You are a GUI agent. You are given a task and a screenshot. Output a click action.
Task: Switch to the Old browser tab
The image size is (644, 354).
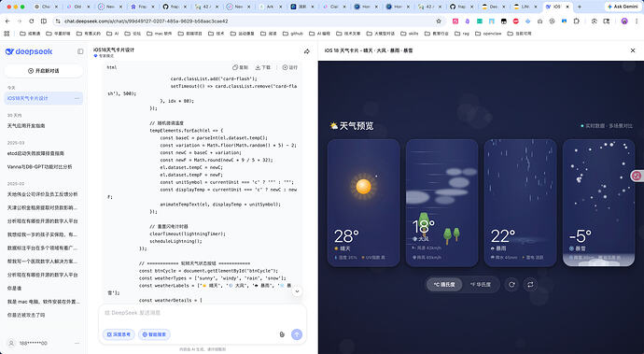pos(78,7)
